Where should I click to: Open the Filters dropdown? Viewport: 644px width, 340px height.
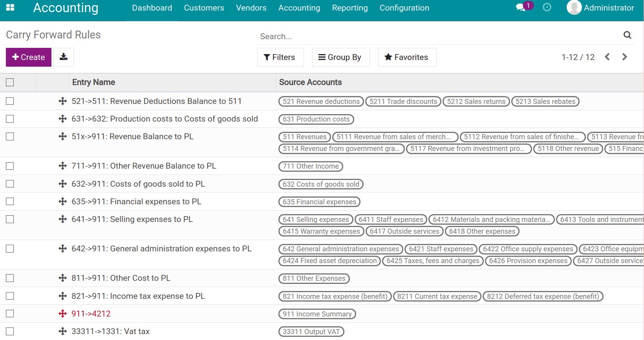pos(280,57)
